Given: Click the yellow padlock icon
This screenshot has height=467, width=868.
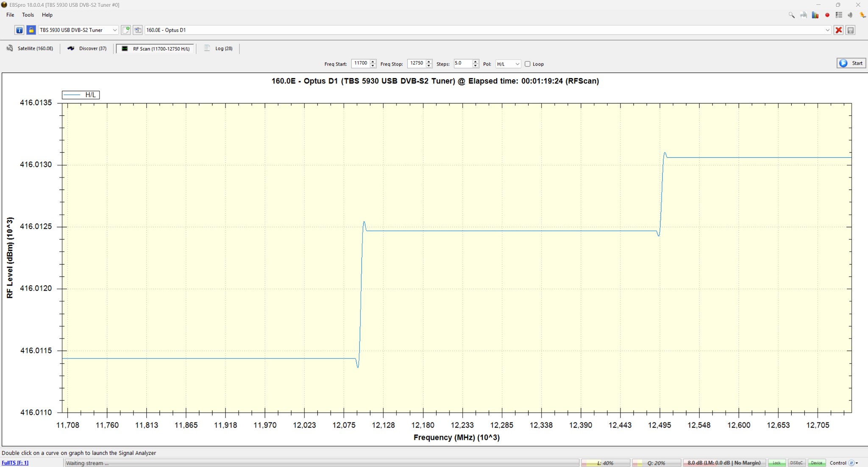Looking at the screenshot, I should click(x=31, y=30).
